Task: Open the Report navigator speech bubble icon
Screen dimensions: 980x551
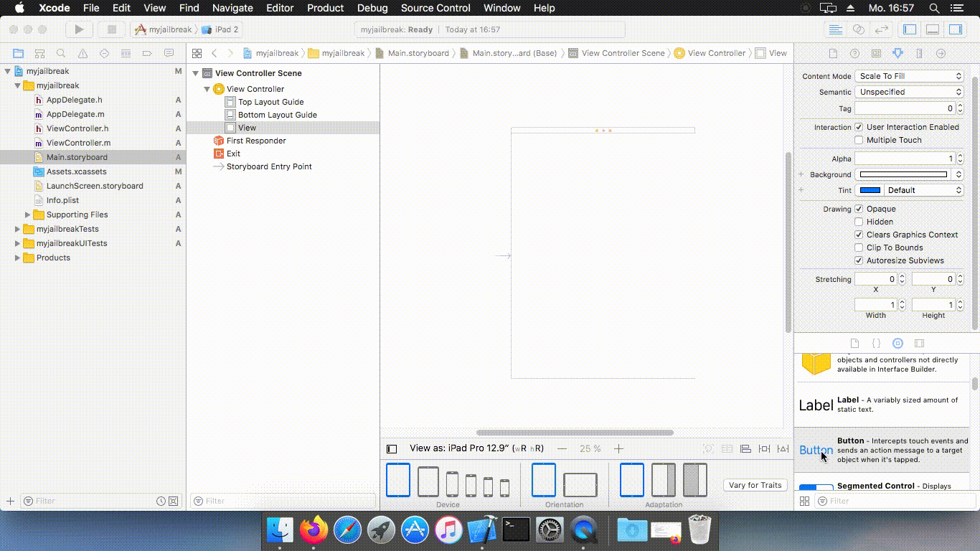Action: (x=169, y=53)
